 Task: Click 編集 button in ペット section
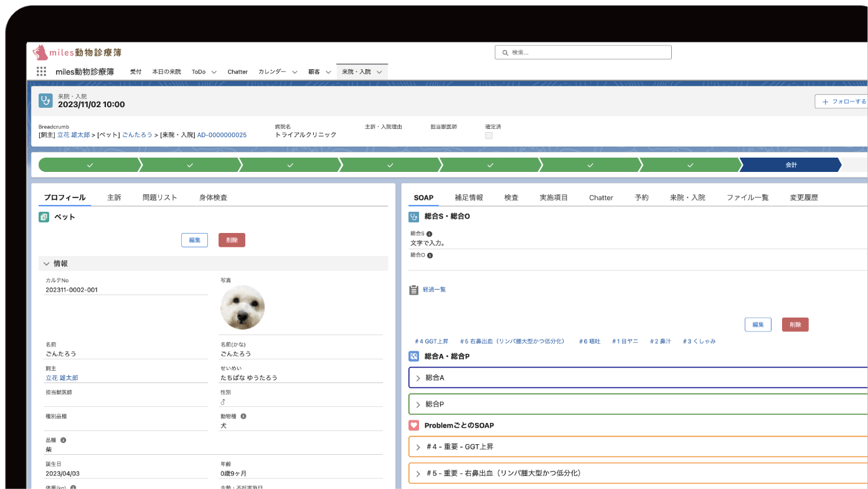[194, 240]
